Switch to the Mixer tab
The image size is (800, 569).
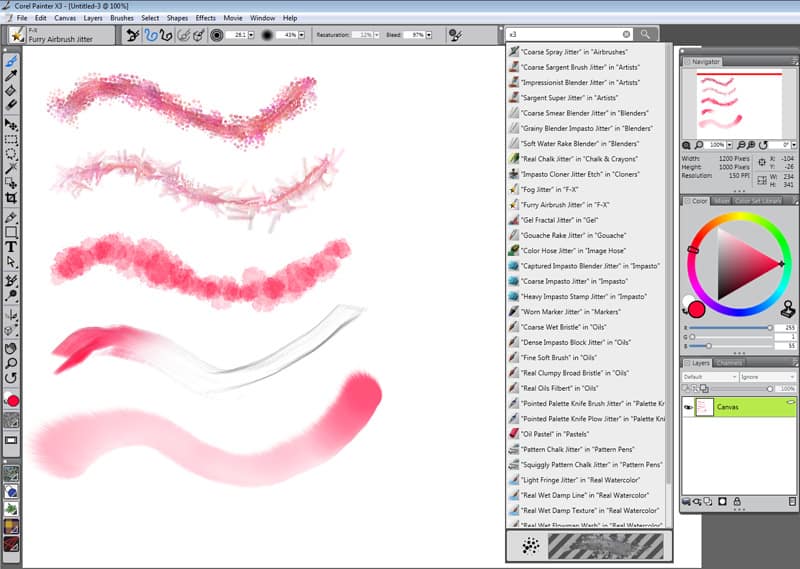tap(721, 201)
